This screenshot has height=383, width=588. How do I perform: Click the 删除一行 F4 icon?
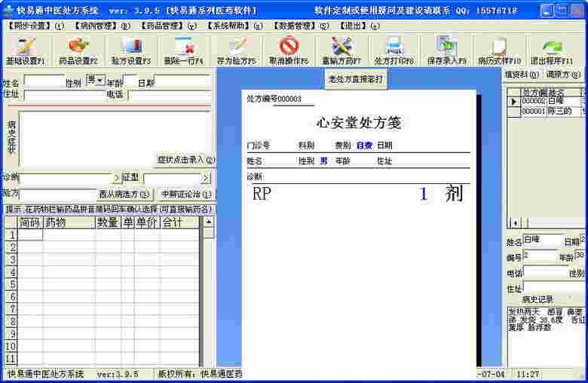pos(184,51)
